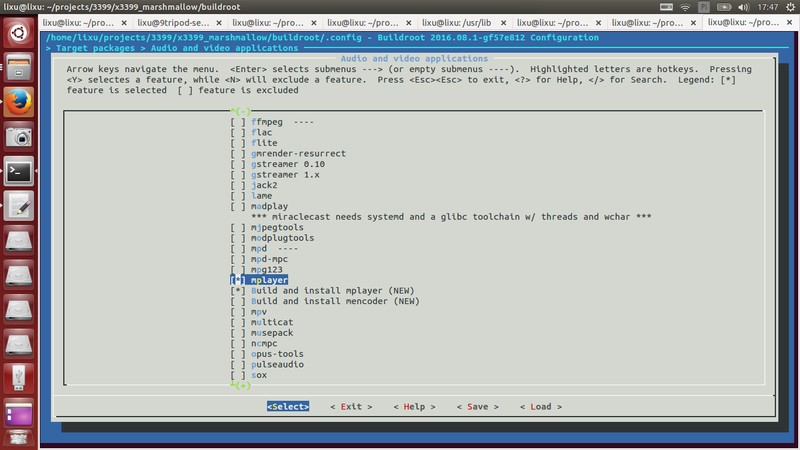
Task: Uncheck Build and install mplayer option
Action: [x=237, y=291]
